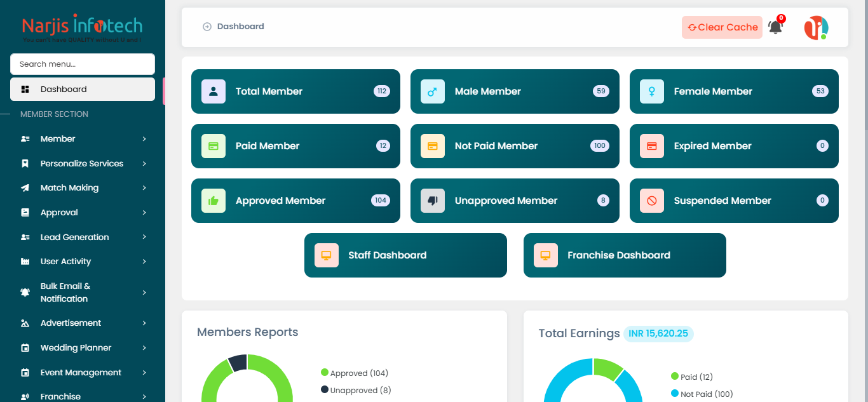Click the Approved Member count badge 104
Viewport: 868px width, 402px height.
381,201
